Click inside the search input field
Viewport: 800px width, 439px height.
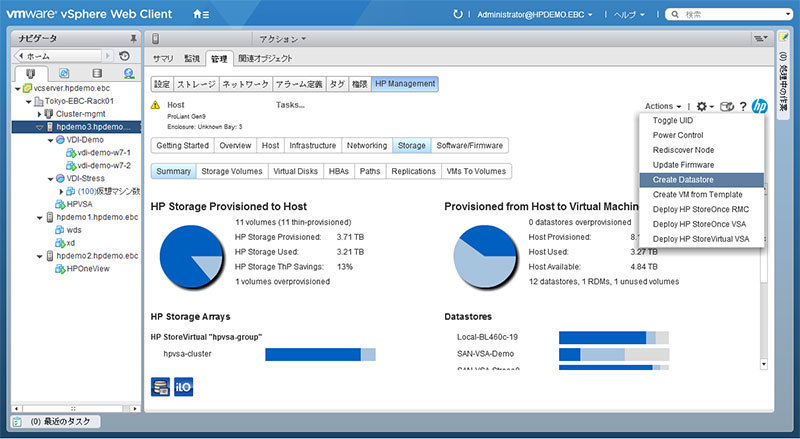pos(732,14)
